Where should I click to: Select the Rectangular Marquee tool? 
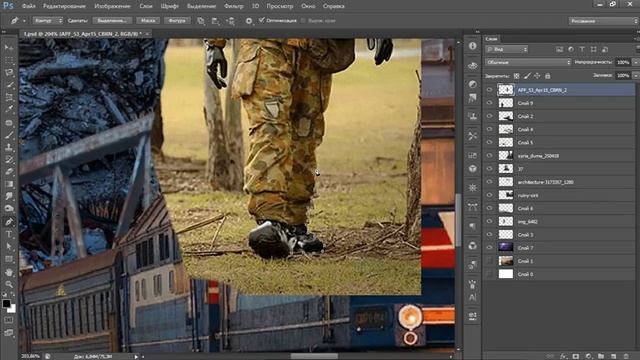pos(9,60)
